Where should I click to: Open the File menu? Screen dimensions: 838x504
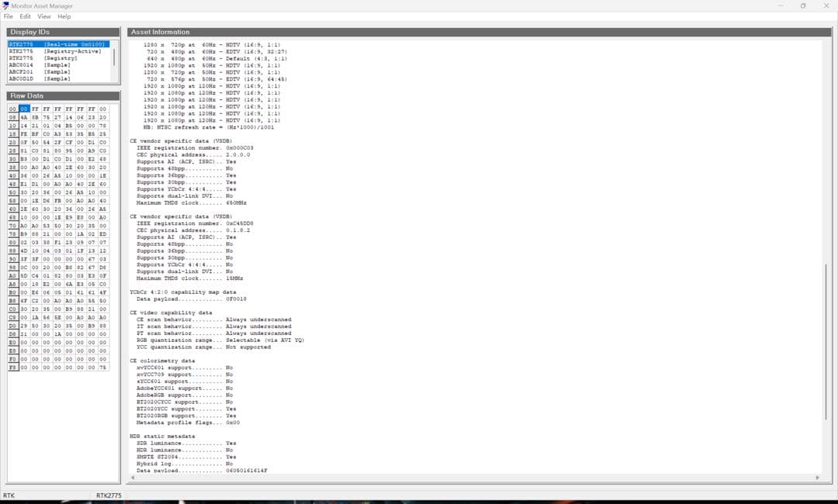9,16
